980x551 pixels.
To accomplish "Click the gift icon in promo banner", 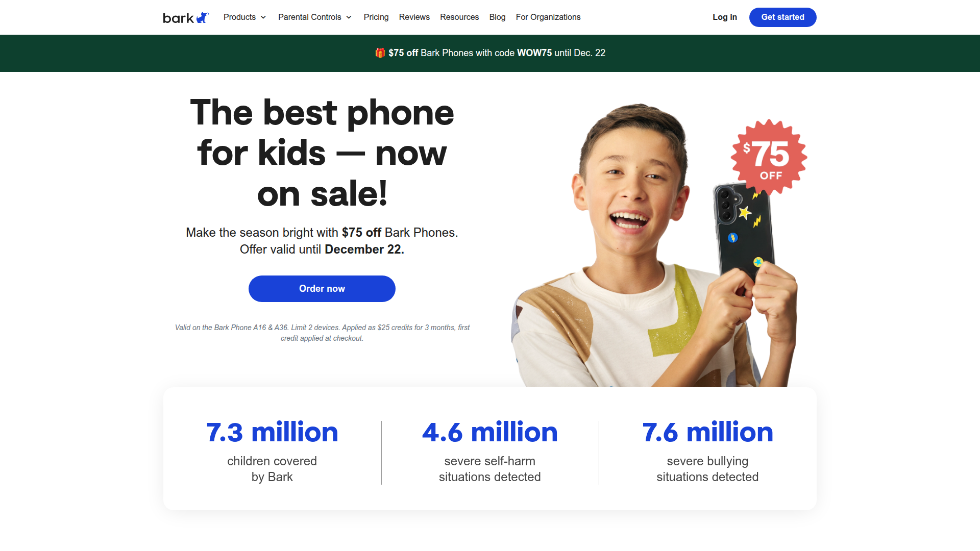I will 380,53.
